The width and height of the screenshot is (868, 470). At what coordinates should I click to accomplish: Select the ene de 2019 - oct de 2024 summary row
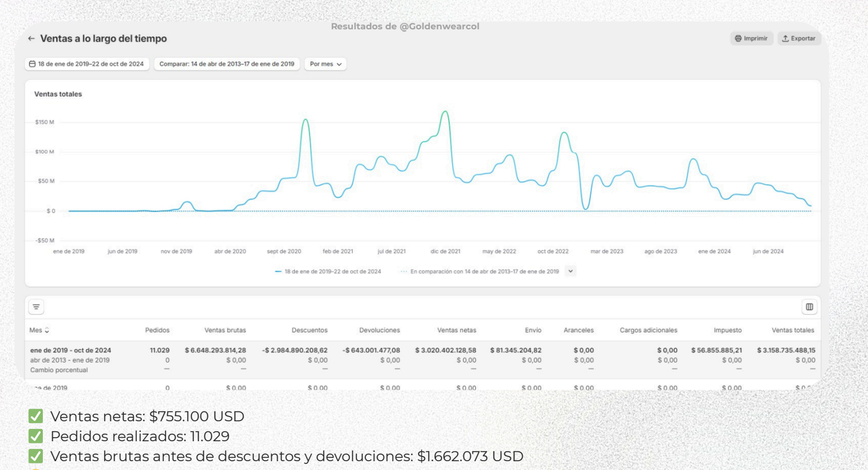pos(70,350)
